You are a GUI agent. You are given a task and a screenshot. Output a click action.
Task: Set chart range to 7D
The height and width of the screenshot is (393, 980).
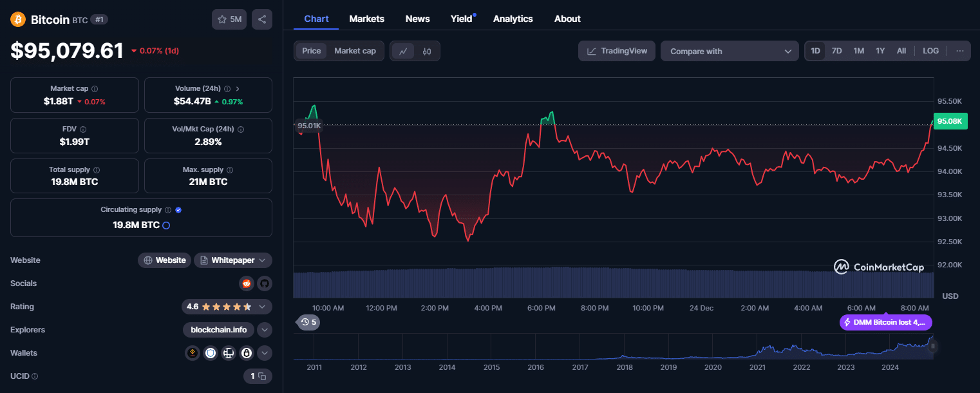coord(837,51)
